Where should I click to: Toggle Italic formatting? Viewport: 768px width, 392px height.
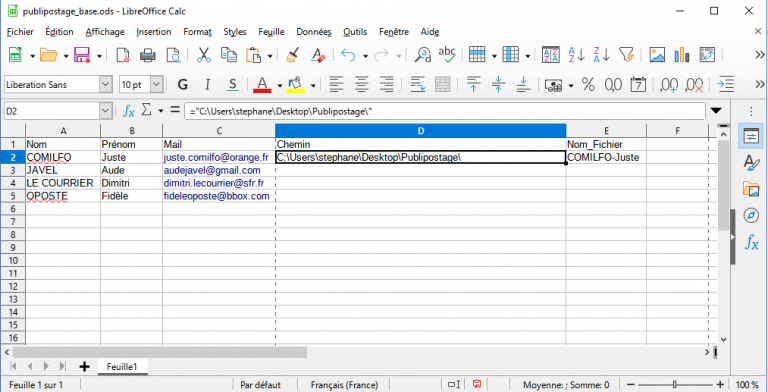208,85
